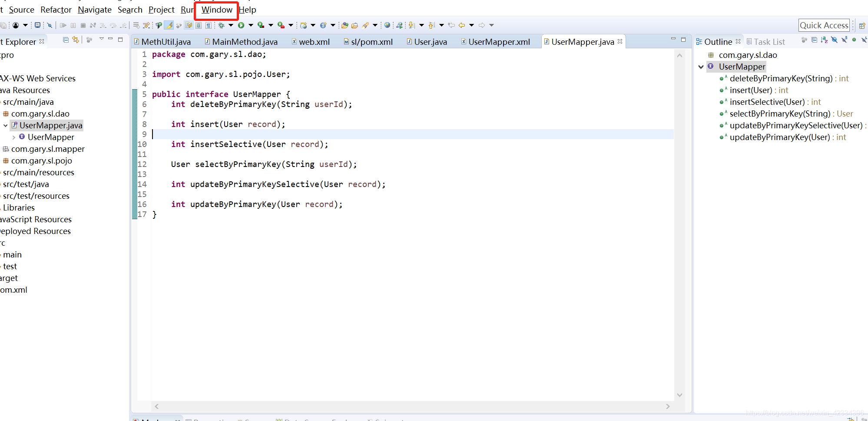Click the Terminate stop icon
Viewport: 868px width, 421px height.
[x=83, y=25]
